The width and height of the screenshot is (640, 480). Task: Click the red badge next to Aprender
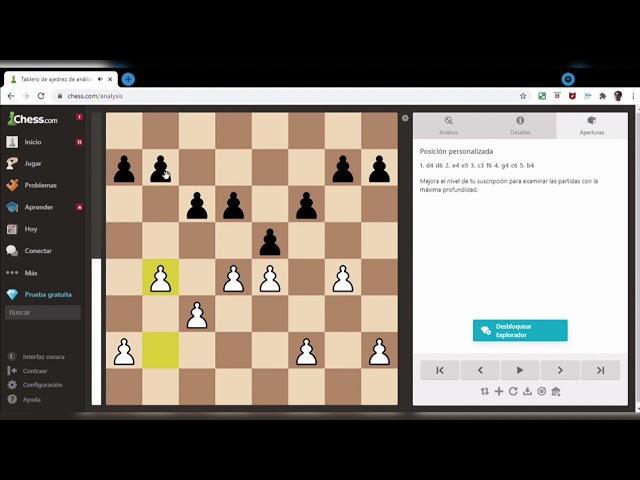79,207
